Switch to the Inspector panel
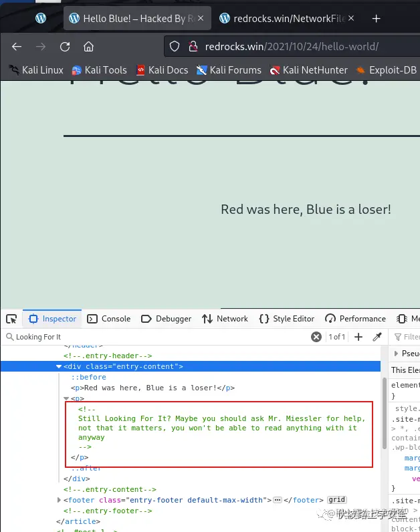The height and width of the screenshot is (532, 420). click(52, 319)
